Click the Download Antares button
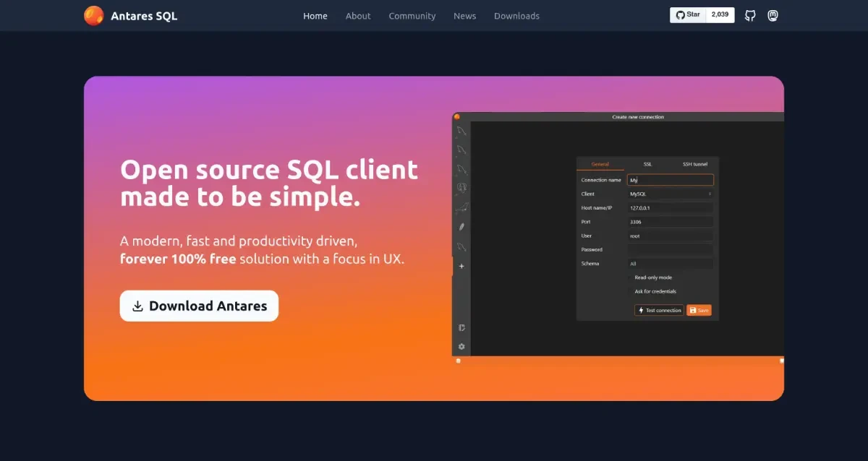This screenshot has height=461, width=868. tap(199, 306)
